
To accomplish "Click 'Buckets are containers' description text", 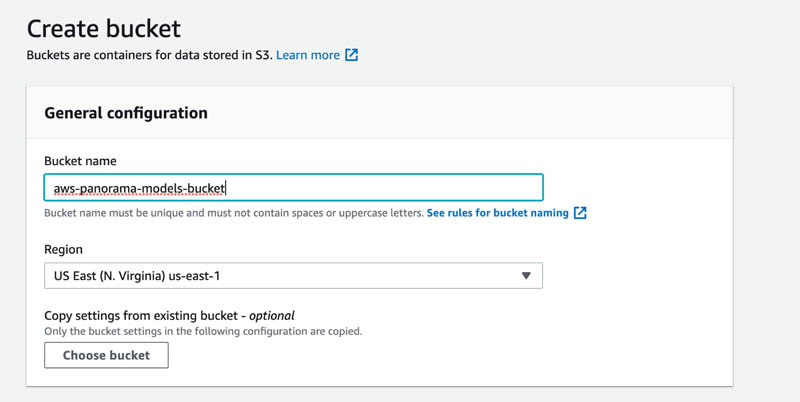I will pos(149,55).
